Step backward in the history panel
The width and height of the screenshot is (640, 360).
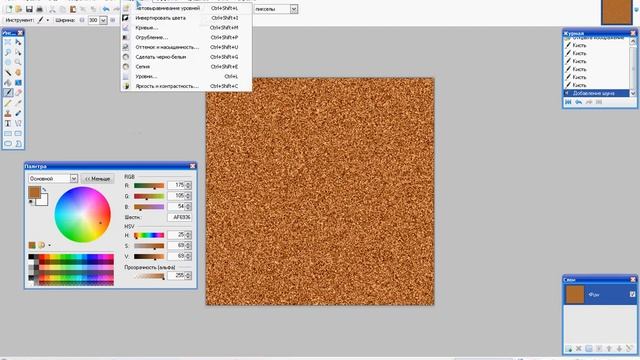click(x=578, y=102)
